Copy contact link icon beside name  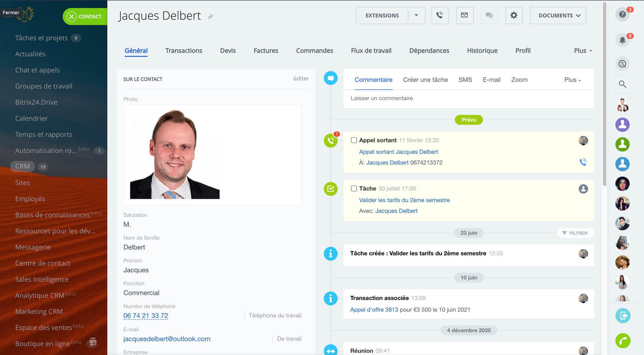click(x=211, y=16)
